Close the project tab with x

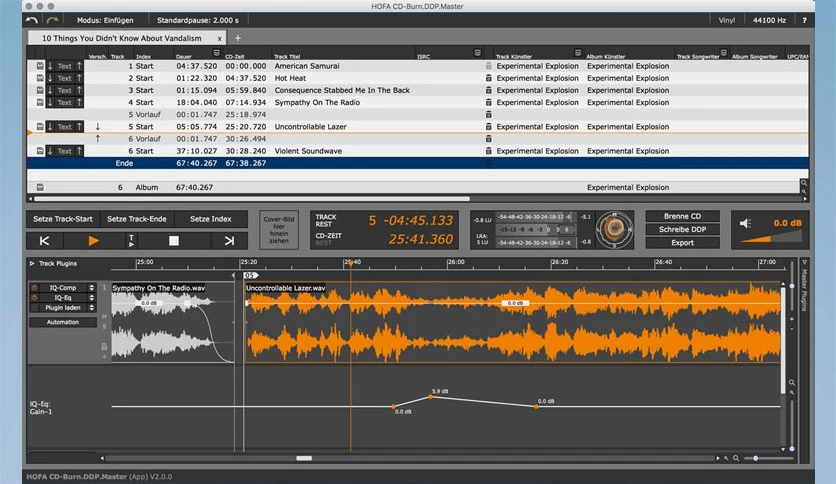pyautogui.click(x=219, y=38)
